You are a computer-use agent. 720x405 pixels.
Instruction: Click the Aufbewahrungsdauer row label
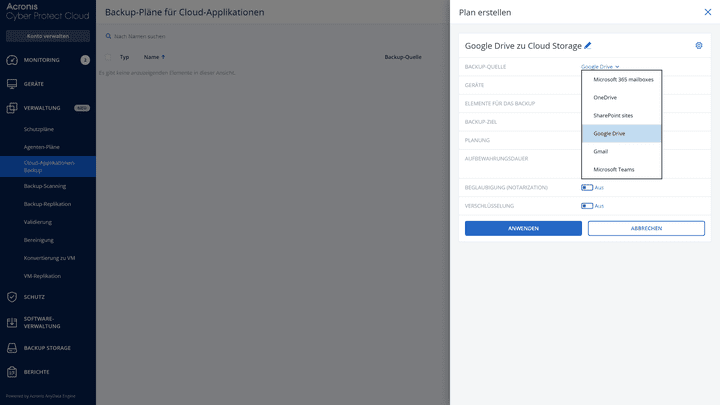[x=496, y=158]
